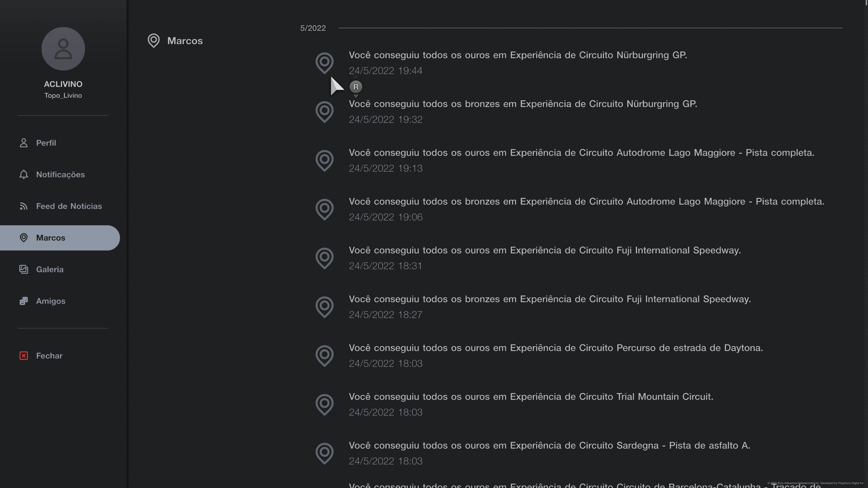Select Sardegna Pista de asfalto A entry
The height and width of the screenshot is (488, 868).
click(x=550, y=446)
